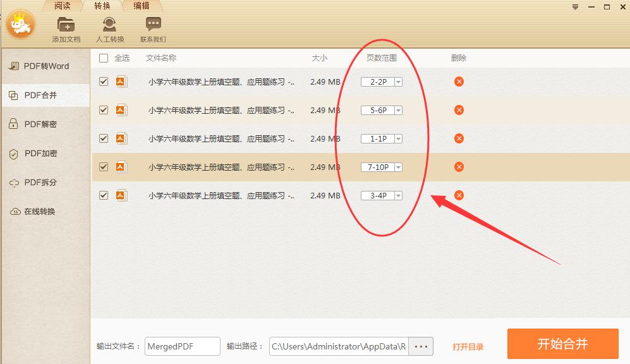
Task: Remove the highlighted fourth row via delete icon
Action: [x=458, y=166]
